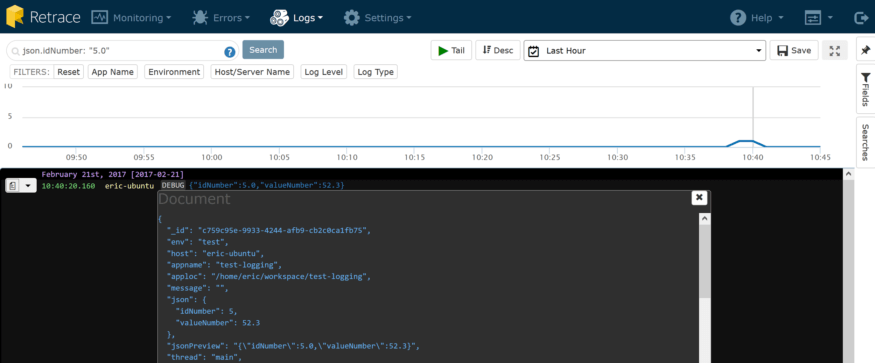Click the Retrace logo icon
875x363 pixels.
[15, 16]
